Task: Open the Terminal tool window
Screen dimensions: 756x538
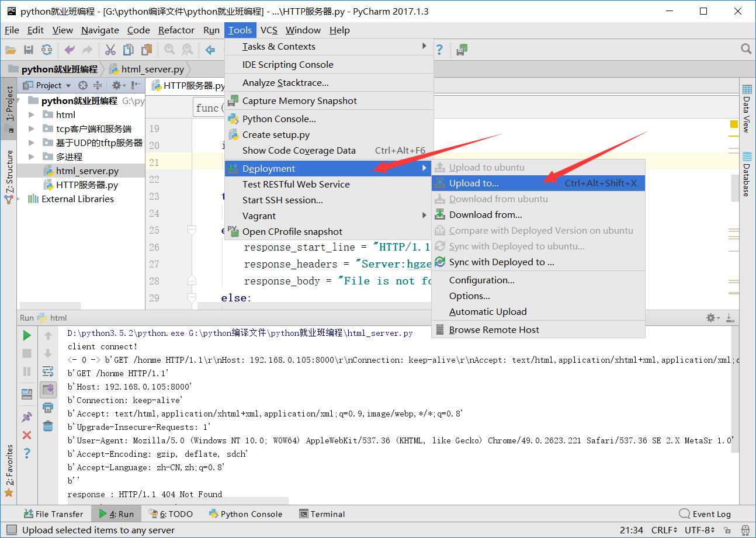Action: (x=322, y=514)
